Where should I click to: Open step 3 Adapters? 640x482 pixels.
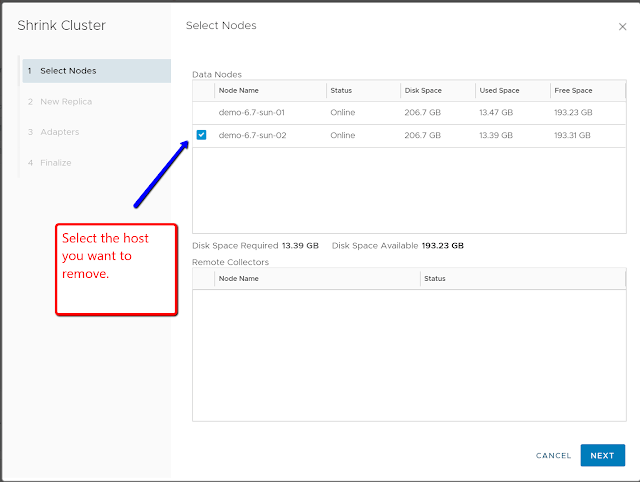(x=60, y=132)
